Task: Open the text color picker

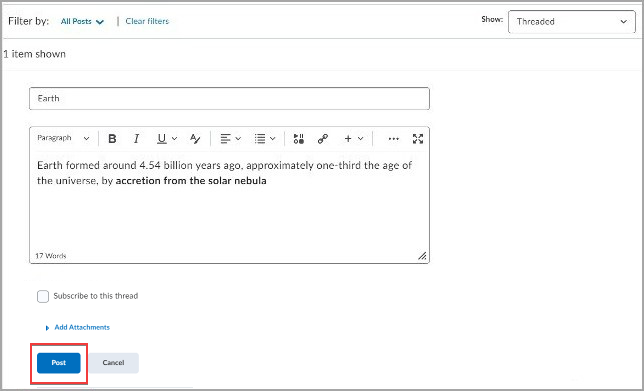Action: click(x=195, y=139)
